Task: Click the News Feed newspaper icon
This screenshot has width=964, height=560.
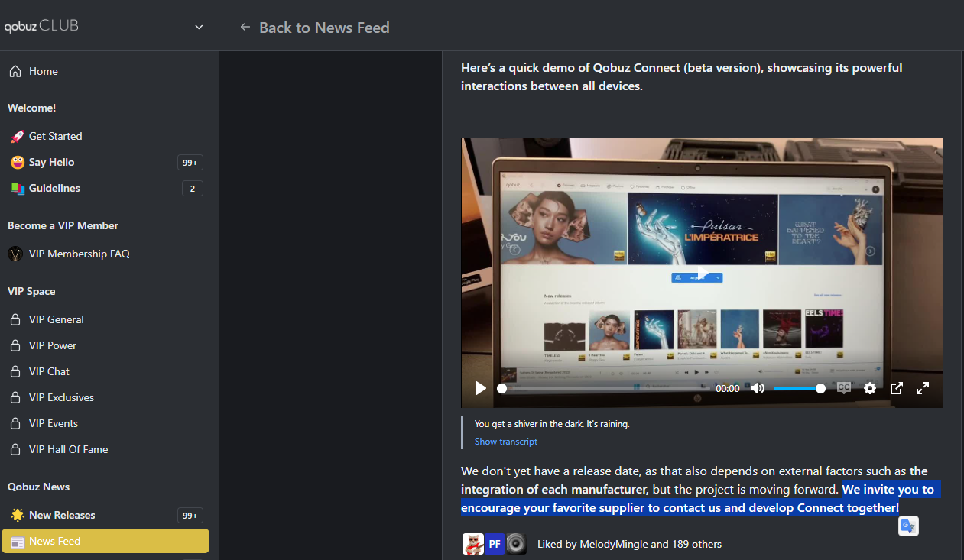Action: 17,541
